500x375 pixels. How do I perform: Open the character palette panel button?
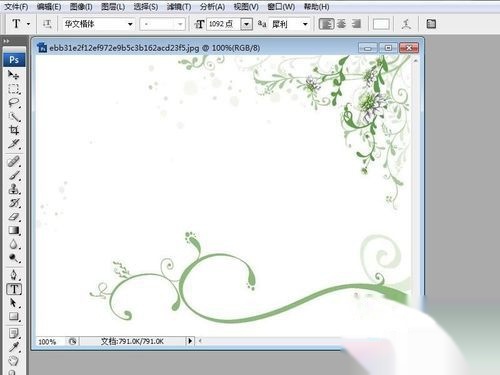(x=431, y=24)
